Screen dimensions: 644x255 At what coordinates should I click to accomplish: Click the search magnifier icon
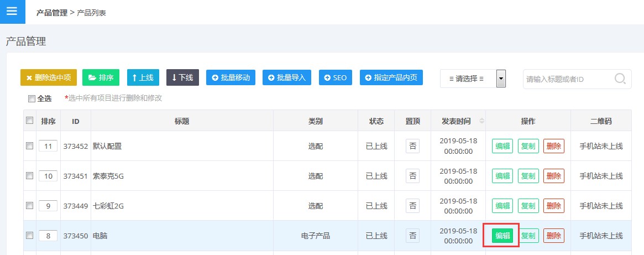tap(621, 79)
